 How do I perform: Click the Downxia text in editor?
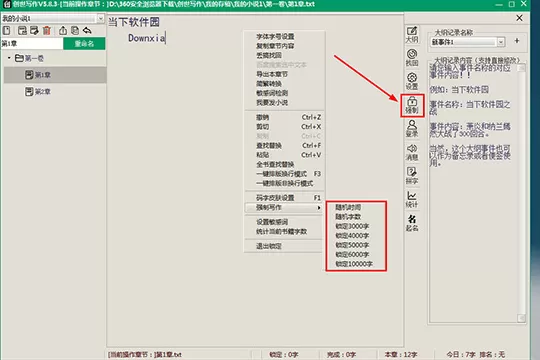tap(147, 38)
